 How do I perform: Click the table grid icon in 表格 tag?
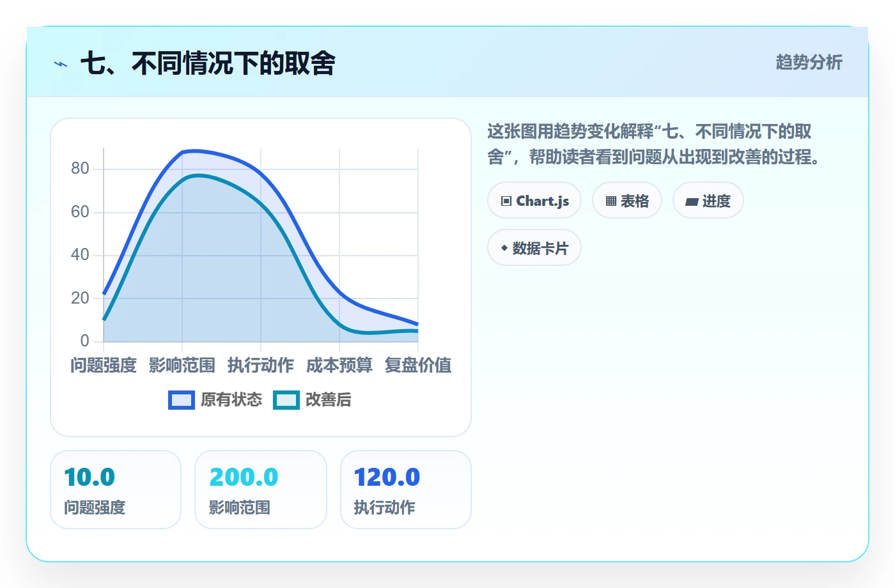pyautogui.click(x=611, y=201)
